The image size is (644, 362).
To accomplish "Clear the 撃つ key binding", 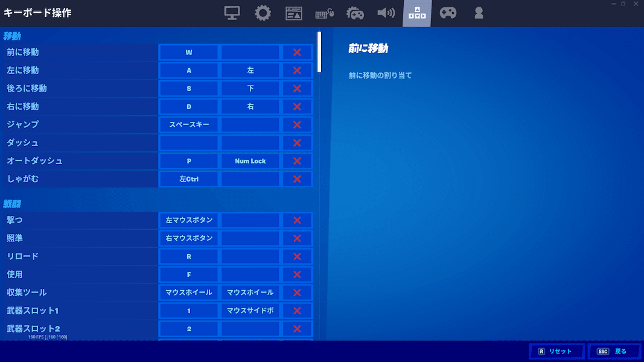I will 298,220.
